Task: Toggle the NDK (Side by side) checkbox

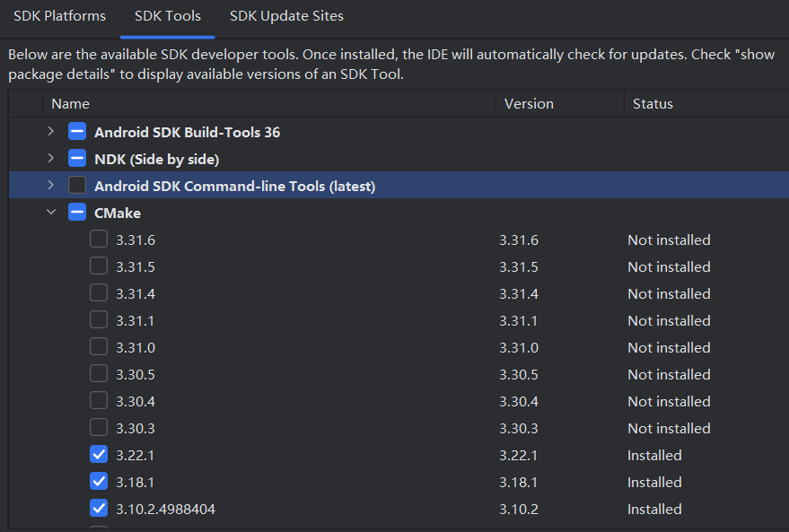Action: [x=77, y=159]
